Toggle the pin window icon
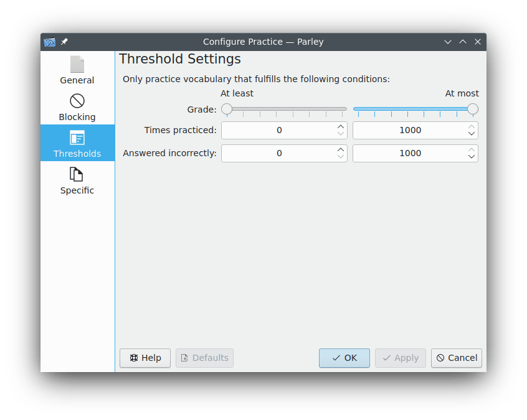Viewport: 527px width, 420px height. 64,42
